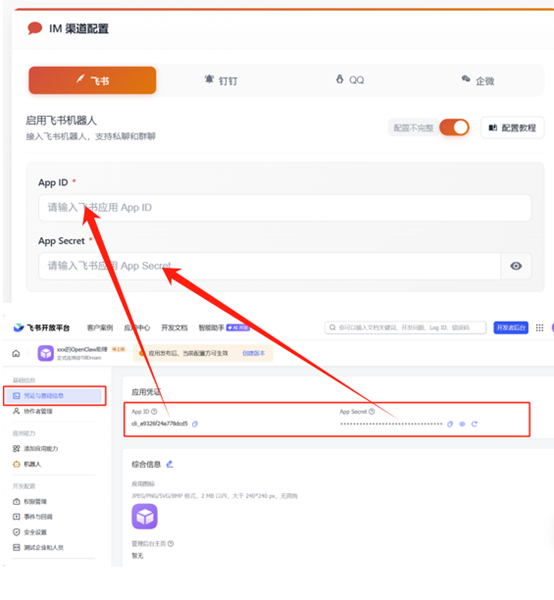The height and width of the screenshot is (600, 554).
Task: Open the 配置教程 tutorial button
Action: coord(512,128)
